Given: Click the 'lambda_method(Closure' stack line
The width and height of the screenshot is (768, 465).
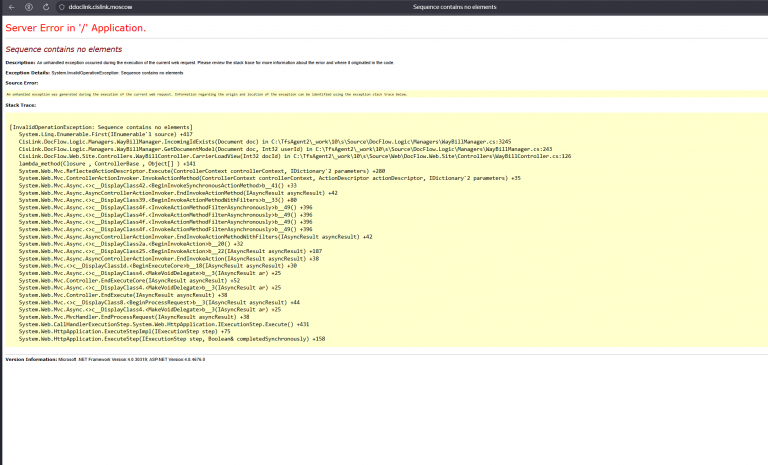Looking at the screenshot, I should coord(107,164).
